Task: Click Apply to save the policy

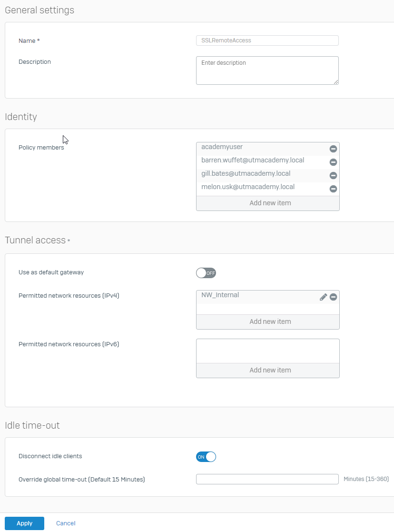Action: point(24,523)
